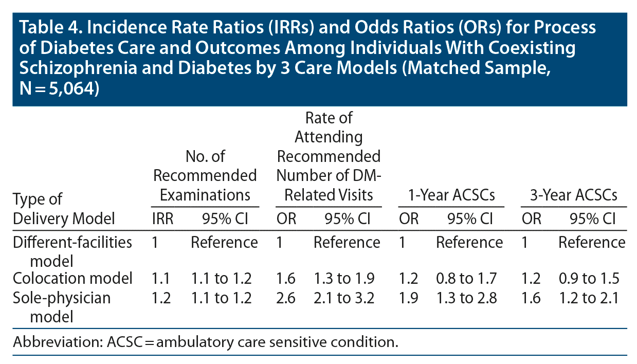Select the '2.1 to 3.2' confidence interval

coord(344,298)
